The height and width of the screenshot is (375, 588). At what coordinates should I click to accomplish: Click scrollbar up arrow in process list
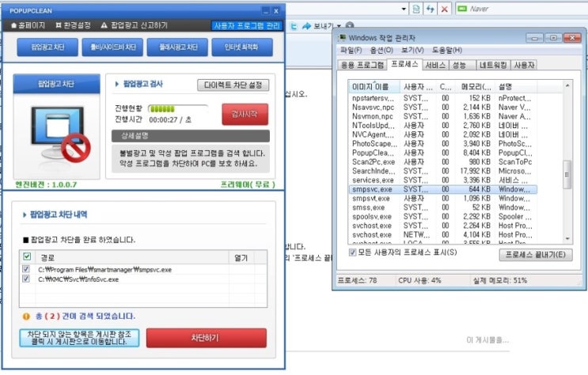[567, 86]
